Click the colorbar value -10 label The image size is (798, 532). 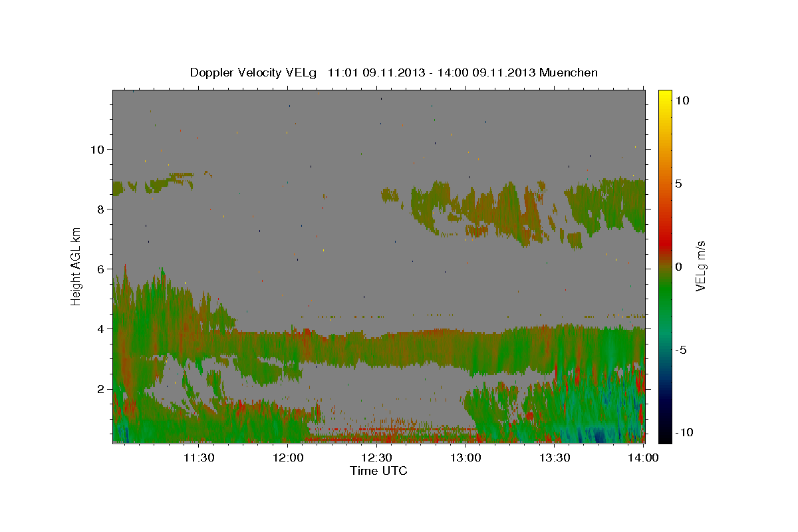click(686, 432)
